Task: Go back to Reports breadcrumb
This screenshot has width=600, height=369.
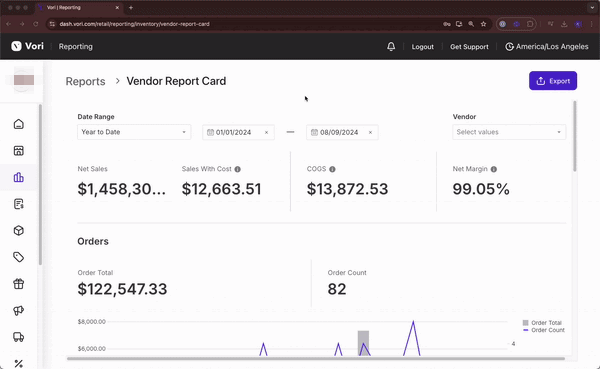Action: click(x=85, y=81)
